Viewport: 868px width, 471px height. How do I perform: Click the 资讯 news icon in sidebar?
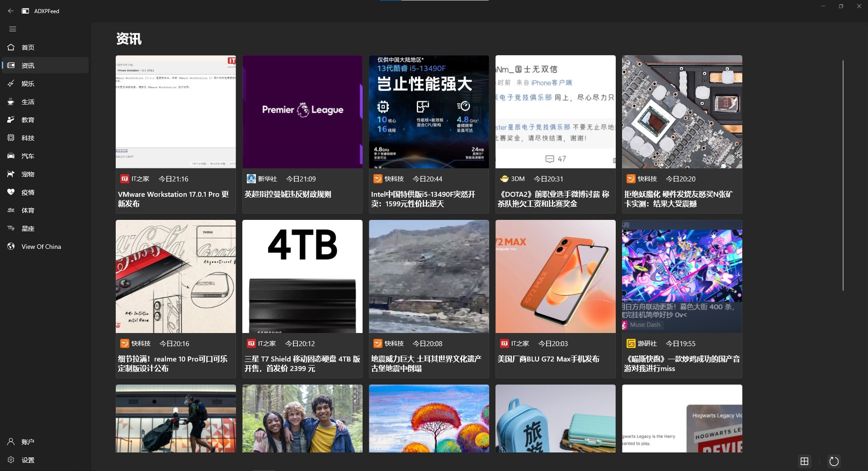point(11,65)
